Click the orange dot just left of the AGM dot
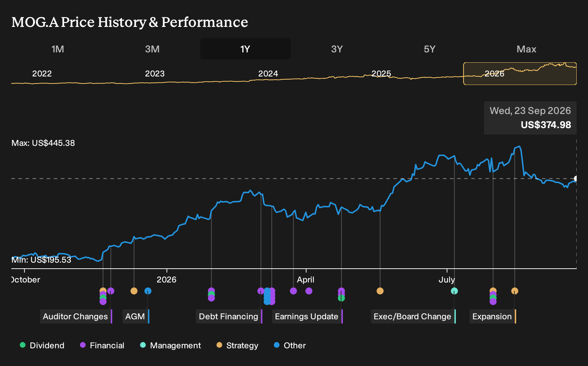This screenshot has height=366, width=588. click(x=134, y=291)
